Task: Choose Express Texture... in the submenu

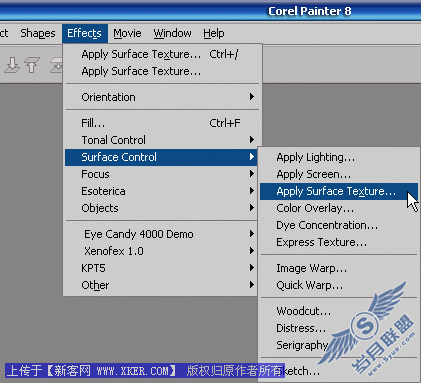Action: point(339,242)
